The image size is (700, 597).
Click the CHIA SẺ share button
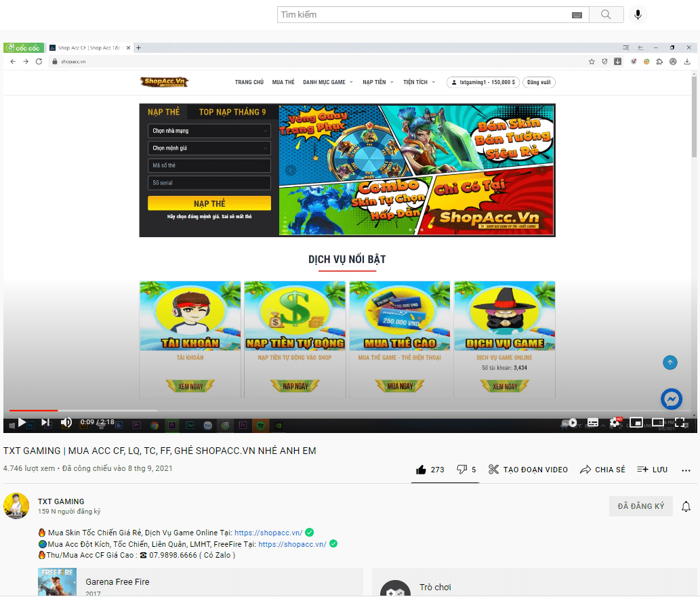click(602, 470)
